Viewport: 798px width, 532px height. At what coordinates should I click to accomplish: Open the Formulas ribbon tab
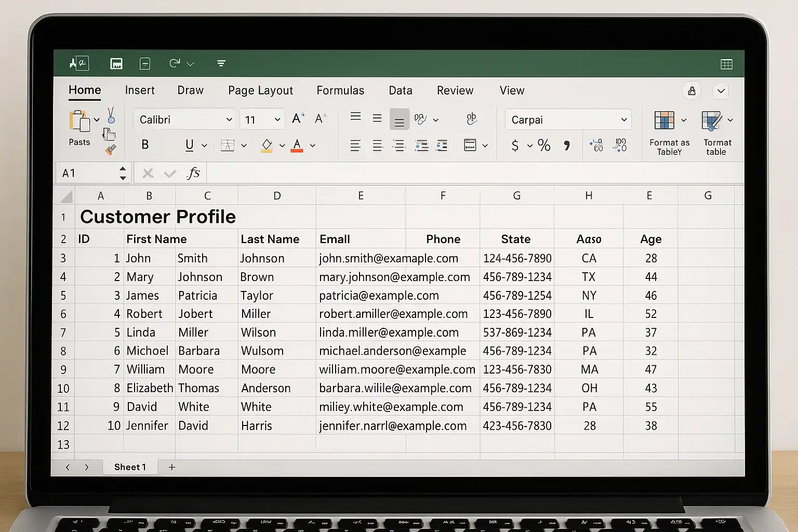click(x=340, y=90)
